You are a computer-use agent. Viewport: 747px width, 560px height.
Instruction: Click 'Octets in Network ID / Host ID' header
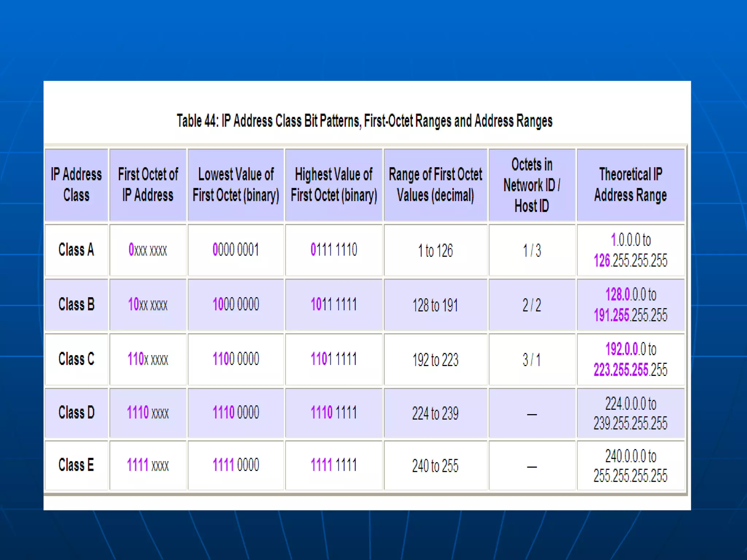pyautogui.click(x=531, y=185)
